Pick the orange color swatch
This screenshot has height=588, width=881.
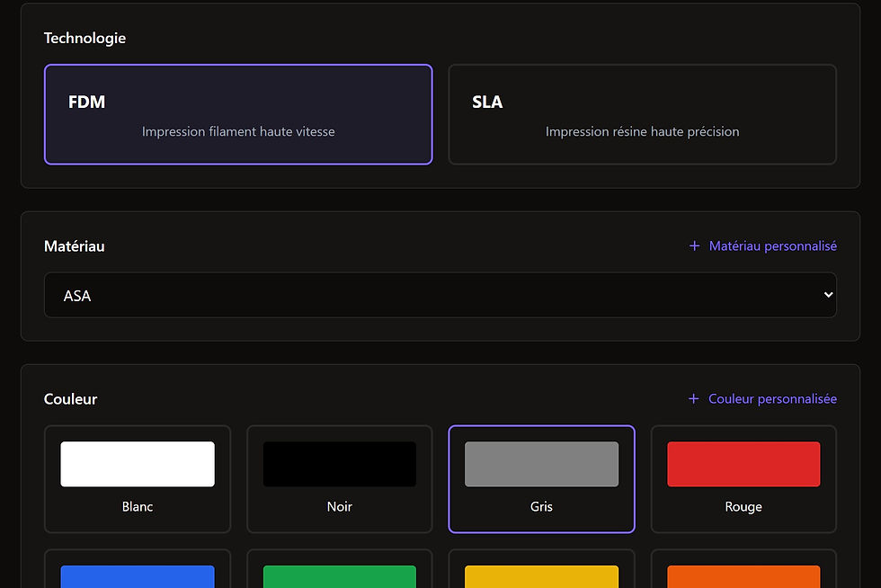pyautogui.click(x=743, y=569)
